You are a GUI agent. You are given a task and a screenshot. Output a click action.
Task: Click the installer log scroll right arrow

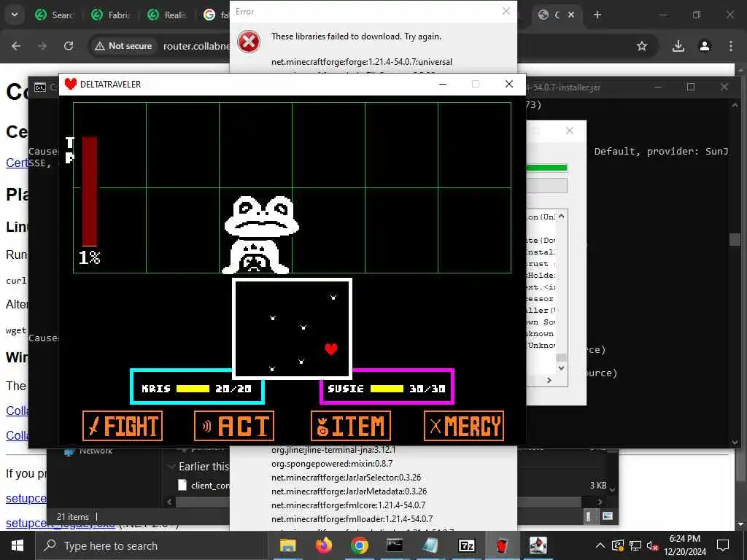[x=549, y=380]
